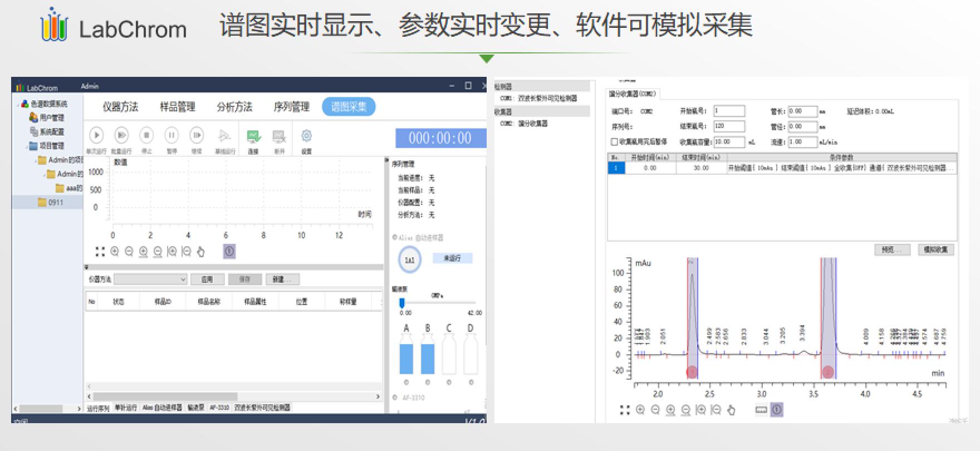Click the 模拟收集 button
The width and height of the screenshot is (980, 451).
click(x=936, y=249)
